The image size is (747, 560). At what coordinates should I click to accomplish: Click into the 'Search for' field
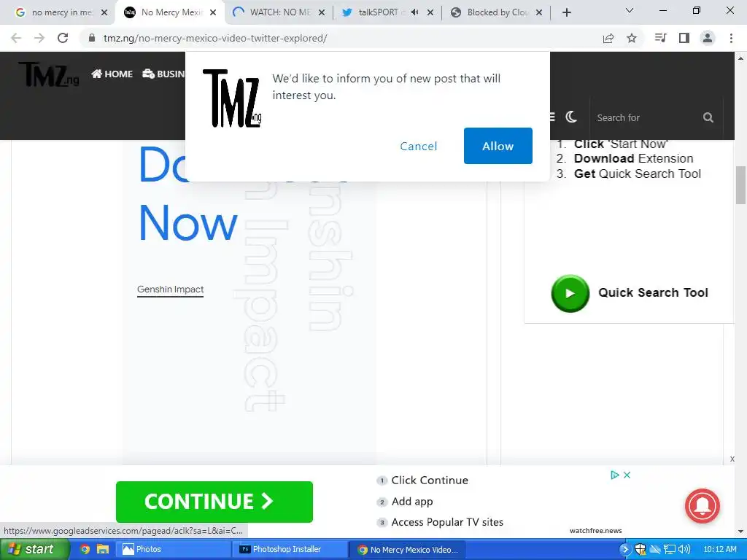tap(646, 117)
